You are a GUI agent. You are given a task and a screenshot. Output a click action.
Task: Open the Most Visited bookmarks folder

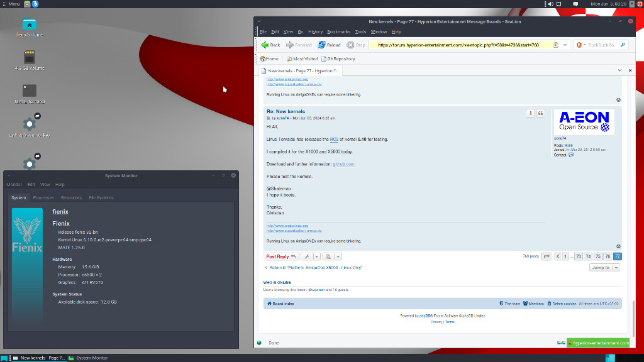click(302, 58)
